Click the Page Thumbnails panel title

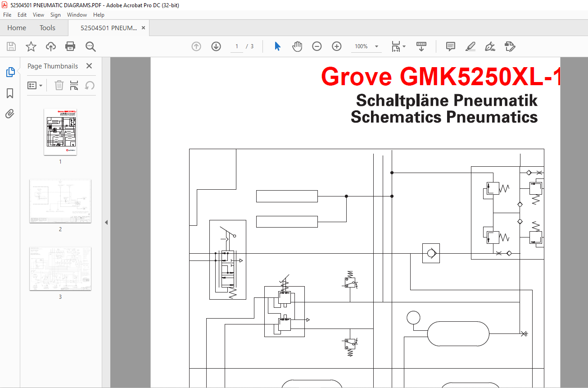53,66
